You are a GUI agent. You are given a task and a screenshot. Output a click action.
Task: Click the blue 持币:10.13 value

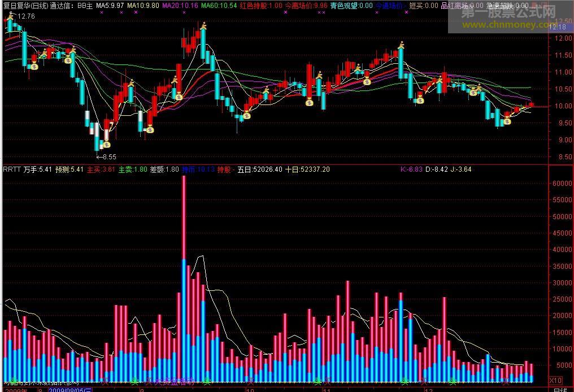pos(198,169)
